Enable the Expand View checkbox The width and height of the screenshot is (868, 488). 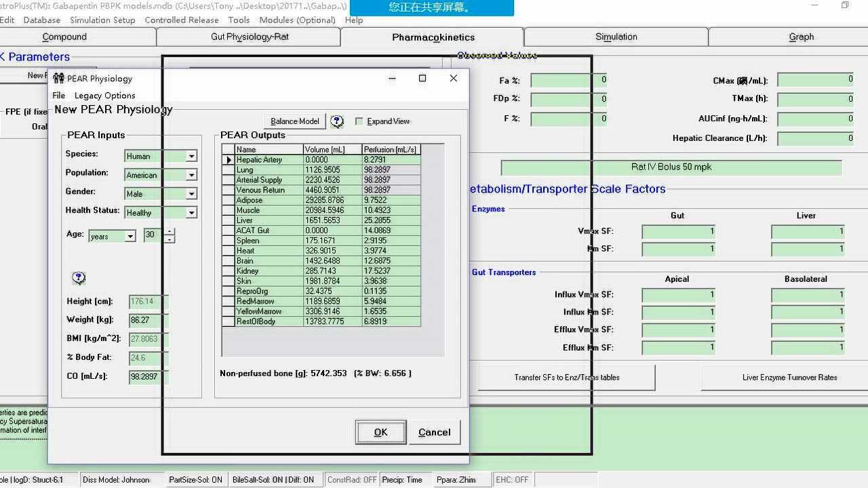(359, 121)
